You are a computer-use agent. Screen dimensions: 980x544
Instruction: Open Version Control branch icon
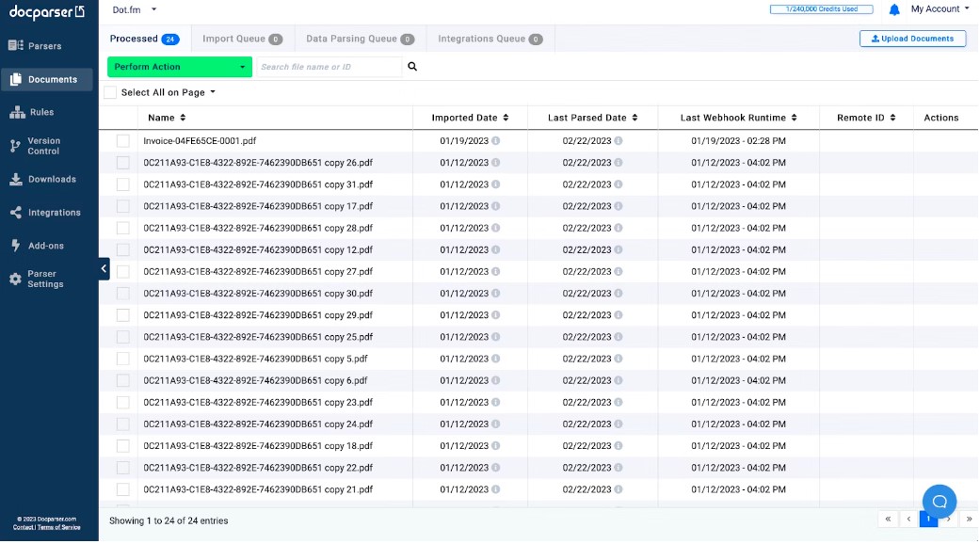tap(16, 146)
